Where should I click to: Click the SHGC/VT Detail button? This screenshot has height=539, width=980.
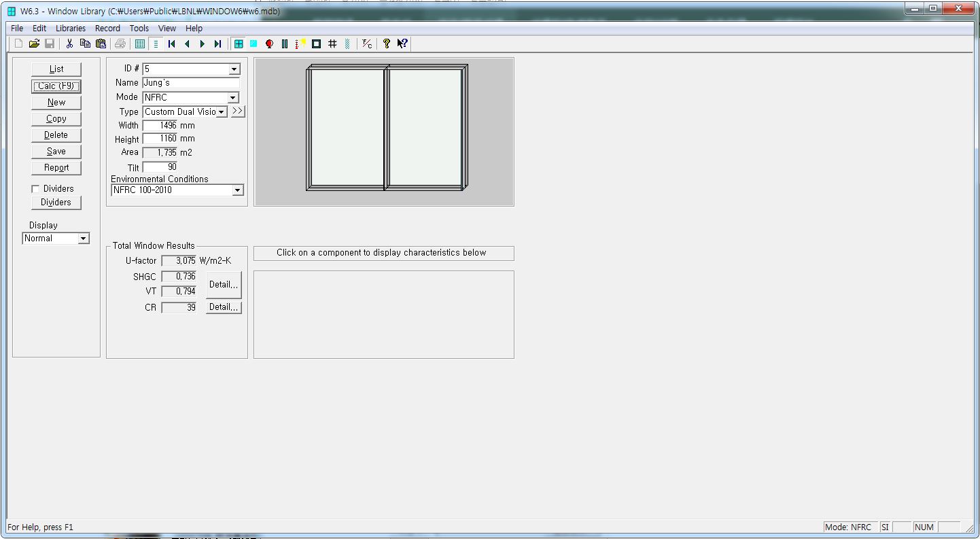point(224,285)
